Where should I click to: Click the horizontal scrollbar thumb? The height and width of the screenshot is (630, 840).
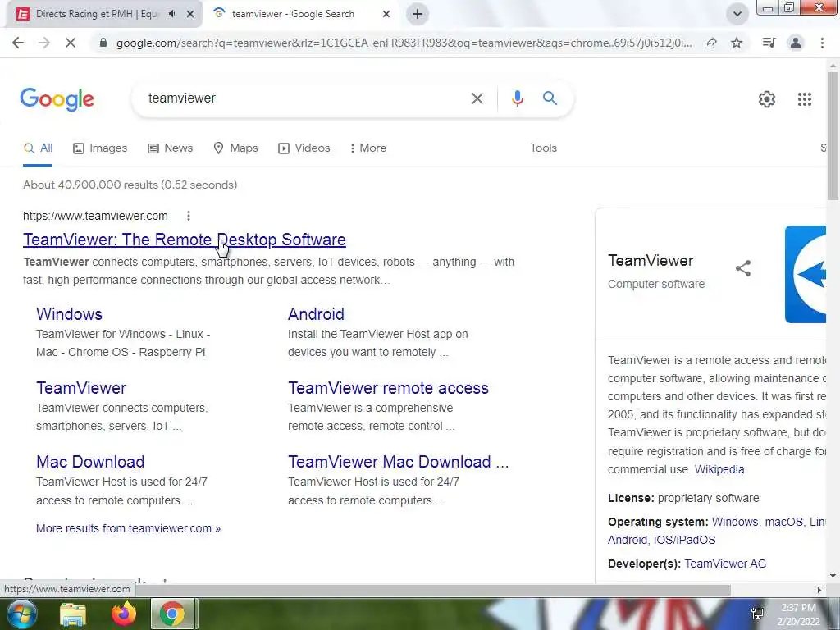point(431,589)
